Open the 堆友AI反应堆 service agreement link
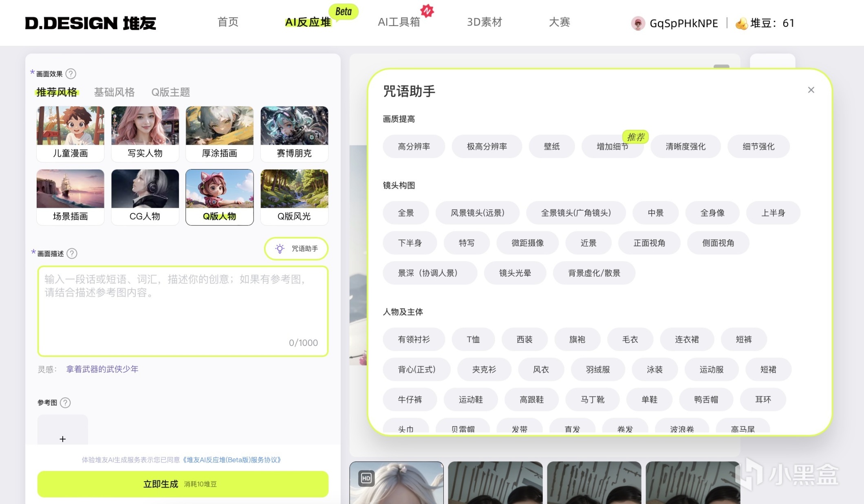The image size is (864, 504). pos(231,460)
